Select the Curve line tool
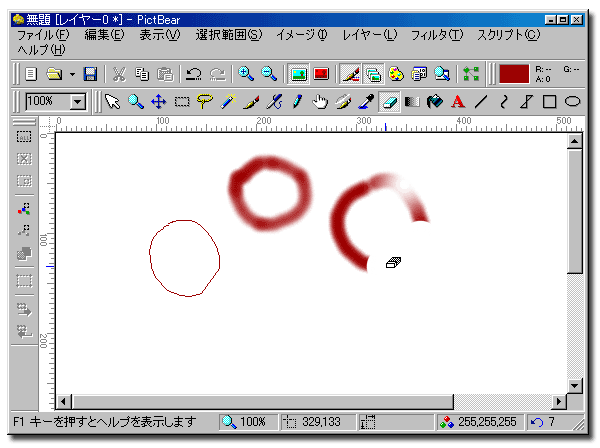 (x=504, y=102)
